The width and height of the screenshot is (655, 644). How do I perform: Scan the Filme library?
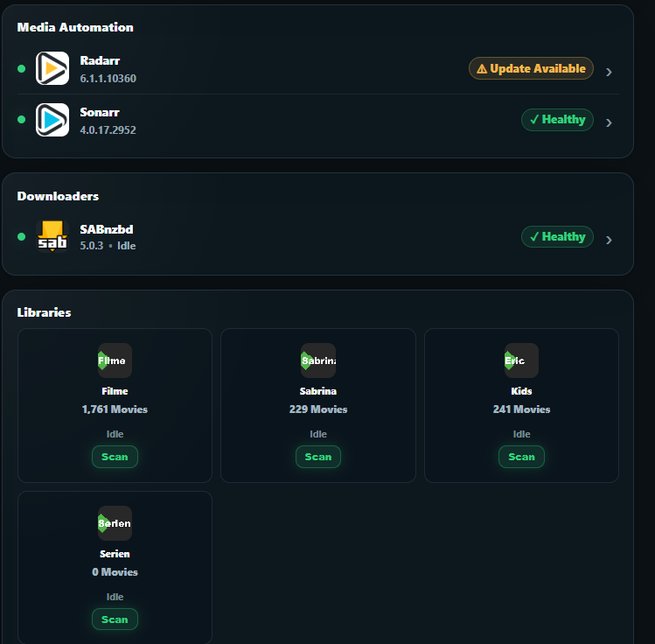[115, 457]
